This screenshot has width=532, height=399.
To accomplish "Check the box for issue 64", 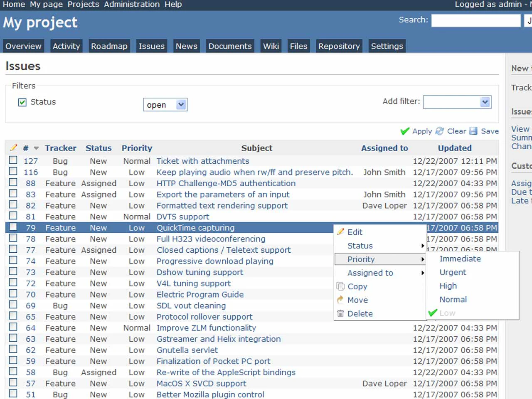I will point(13,327).
